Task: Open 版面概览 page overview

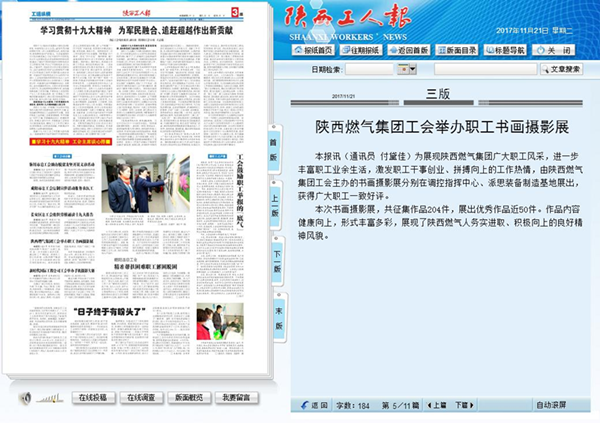Action: coord(189,398)
